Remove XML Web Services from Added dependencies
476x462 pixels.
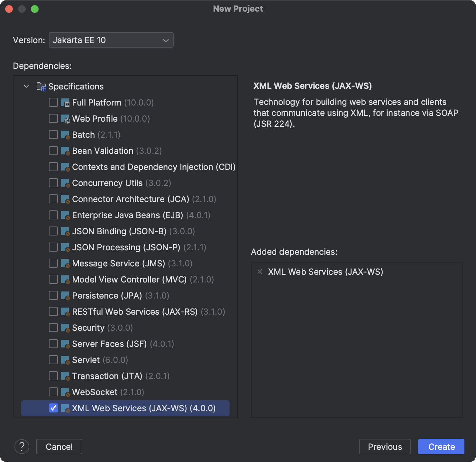tap(259, 272)
